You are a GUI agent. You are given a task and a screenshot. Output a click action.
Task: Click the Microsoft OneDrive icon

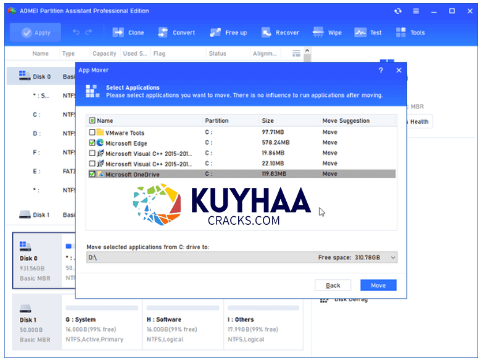pos(100,174)
